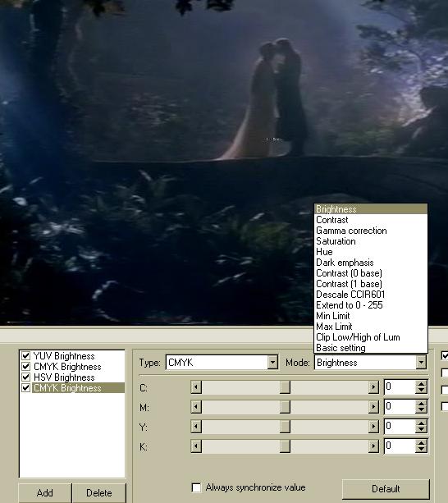The height and width of the screenshot is (503, 448).
Task: Select Contrast (0 base) option
Action: (x=370, y=273)
